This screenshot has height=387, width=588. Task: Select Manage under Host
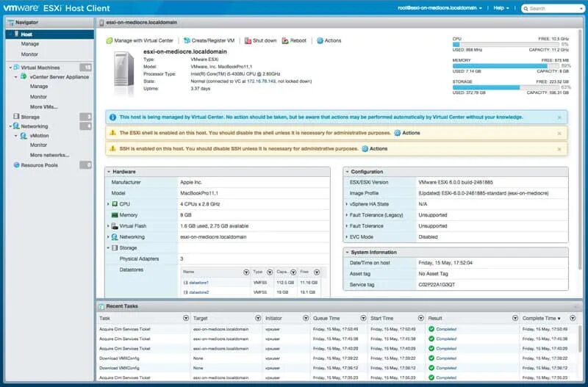coord(30,44)
